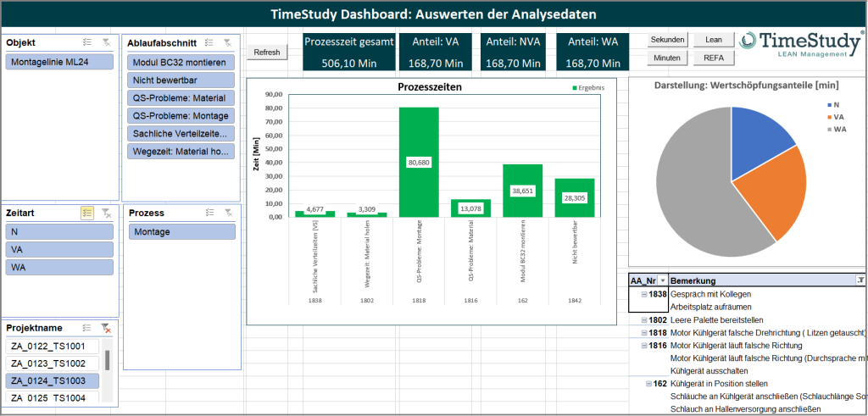Toggle multi-select in Objekt slicer

pos(87,42)
